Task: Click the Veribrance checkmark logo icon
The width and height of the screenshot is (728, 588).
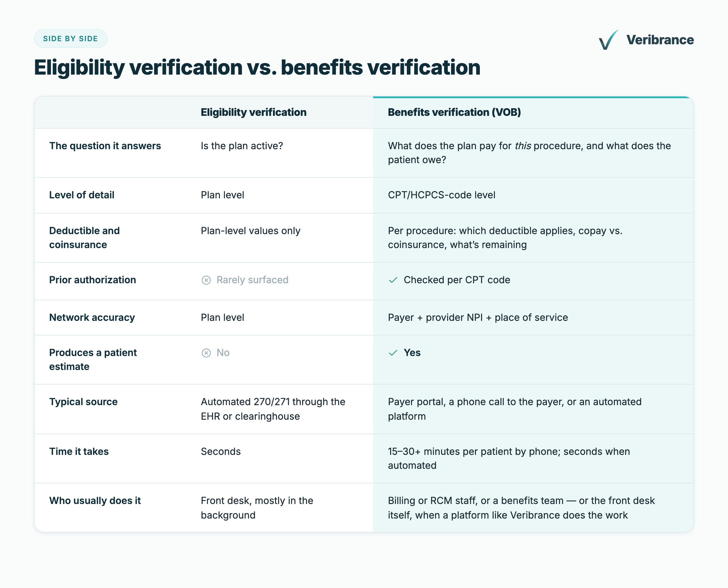Action: pyautogui.click(x=608, y=40)
